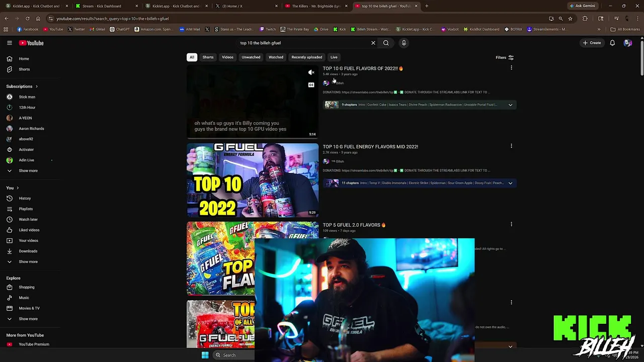Go to YouTube home via the logo
The width and height of the screenshot is (644, 362).
(x=31, y=43)
